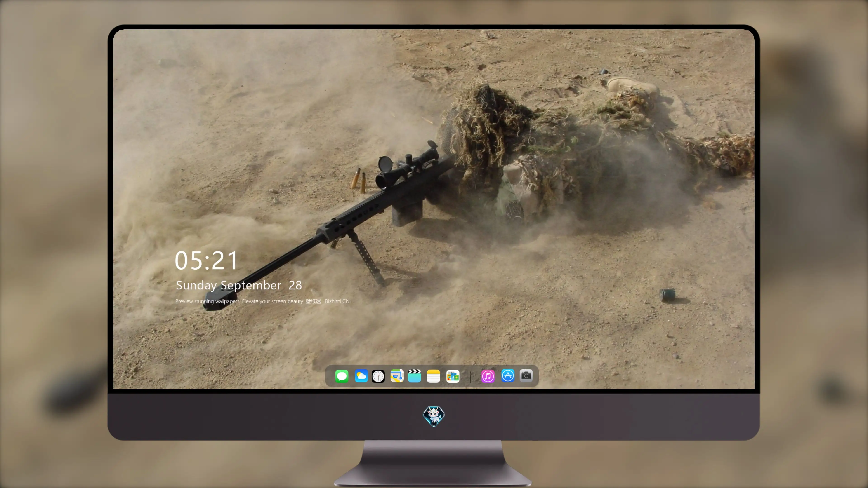This screenshot has height=488, width=868.
Task: Click the Preview stunning wallpapers tagline text
Action: pos(262,301)
